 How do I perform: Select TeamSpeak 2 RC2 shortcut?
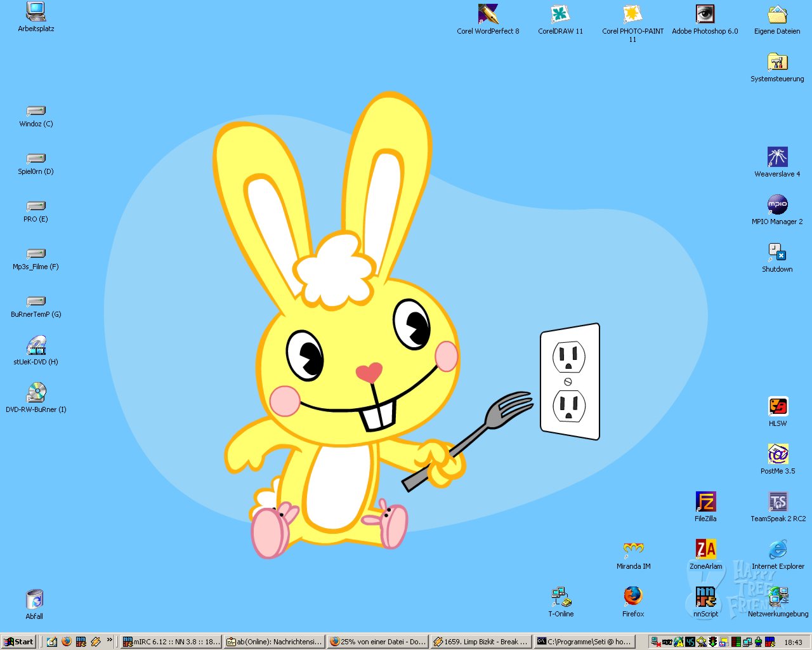click(x=778, y=502)
